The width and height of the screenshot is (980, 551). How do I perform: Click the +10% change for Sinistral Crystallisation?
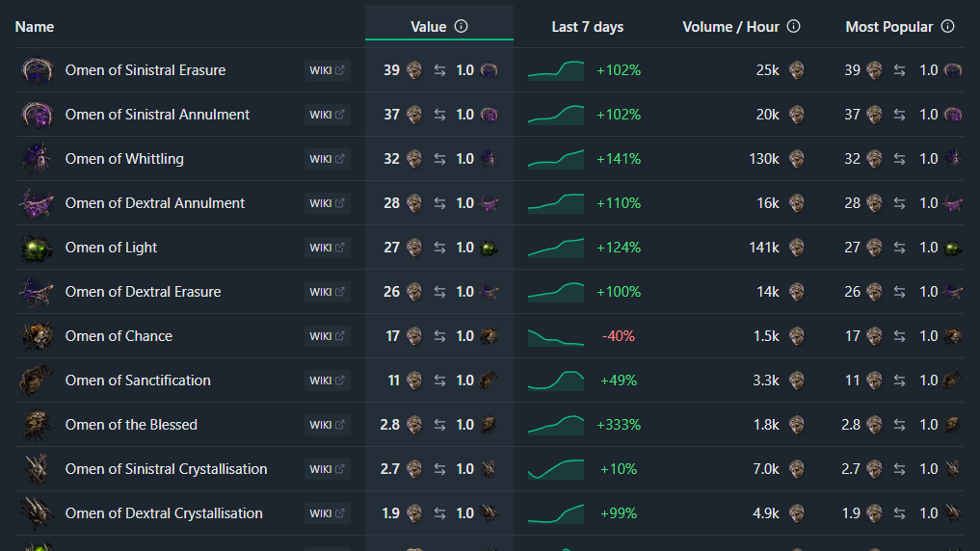[618, 469]
